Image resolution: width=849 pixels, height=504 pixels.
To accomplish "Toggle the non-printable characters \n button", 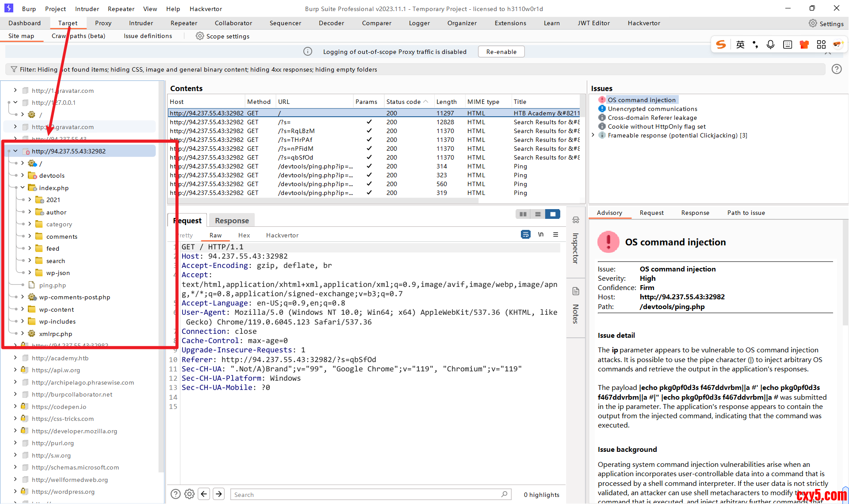I will pyautogui.click(x=540, y=235).
